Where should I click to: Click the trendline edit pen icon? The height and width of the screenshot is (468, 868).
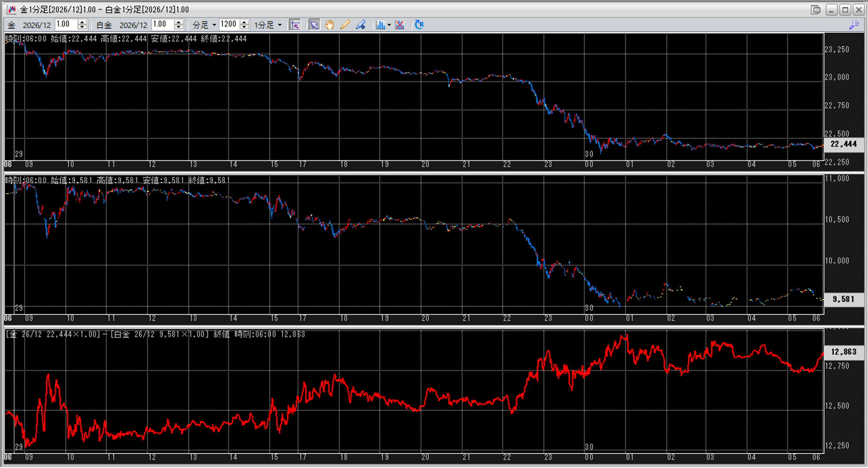point(360,25)
